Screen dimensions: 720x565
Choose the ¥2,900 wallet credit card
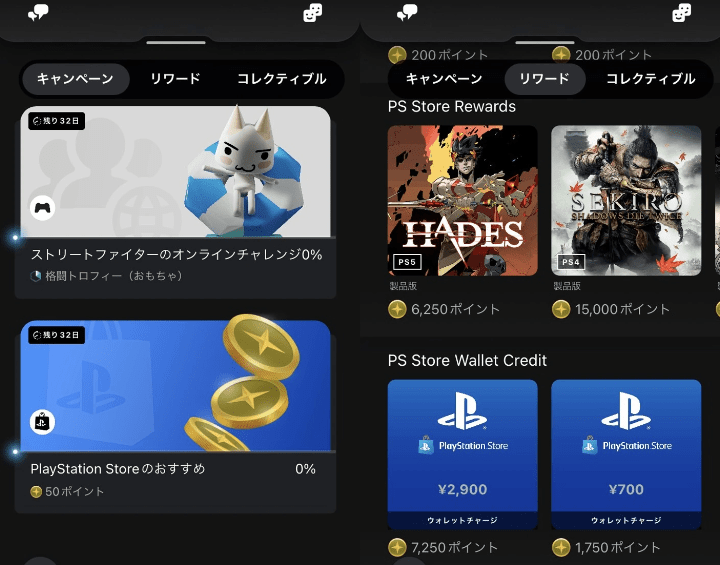462,454
